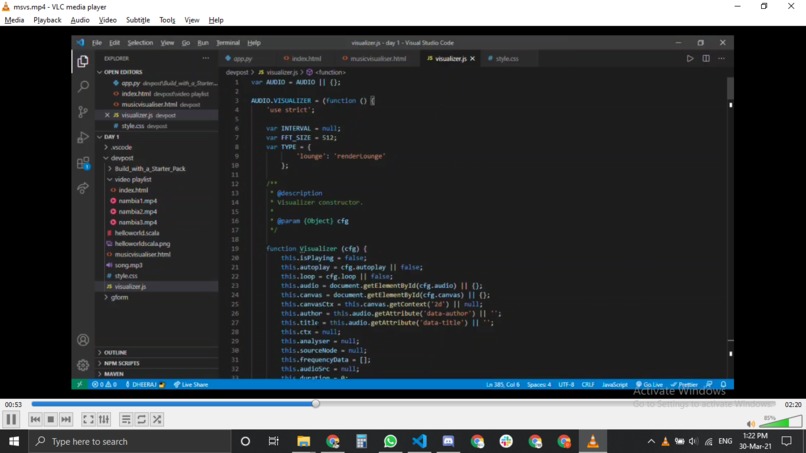The image size is (806, 453).
Task: Click Live Share in status bar
Action: tap(191, 385)
